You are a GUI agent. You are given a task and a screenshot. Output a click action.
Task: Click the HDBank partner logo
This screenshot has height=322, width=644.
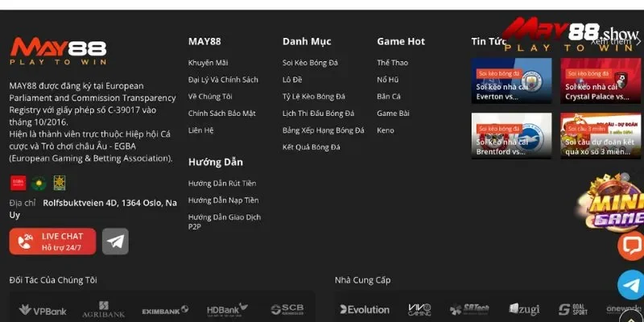[x=227, y=310]
